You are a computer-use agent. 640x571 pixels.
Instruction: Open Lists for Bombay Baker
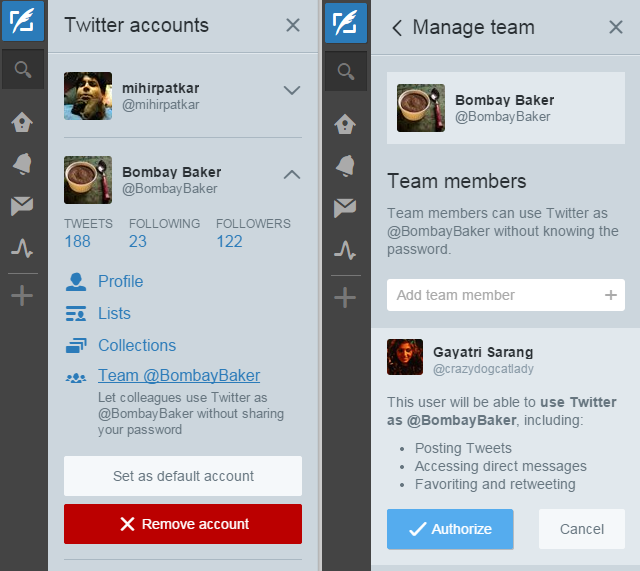click(114, 313)
